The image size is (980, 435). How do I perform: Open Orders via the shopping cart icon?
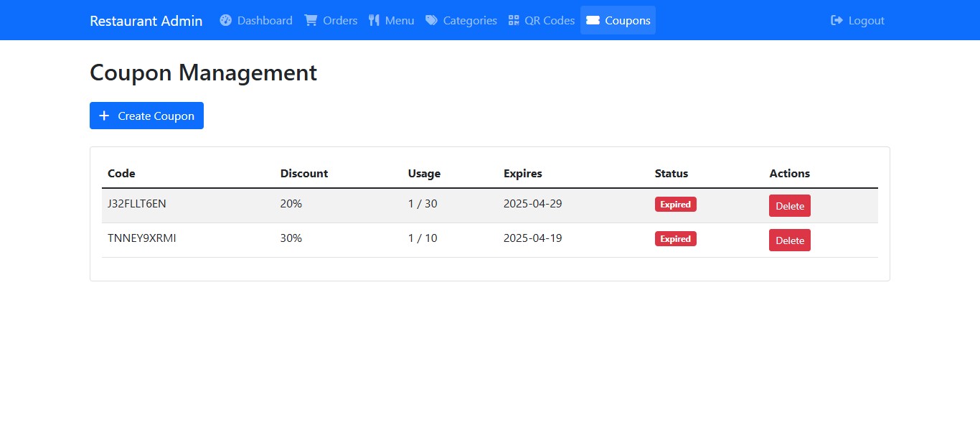[311, 20]
